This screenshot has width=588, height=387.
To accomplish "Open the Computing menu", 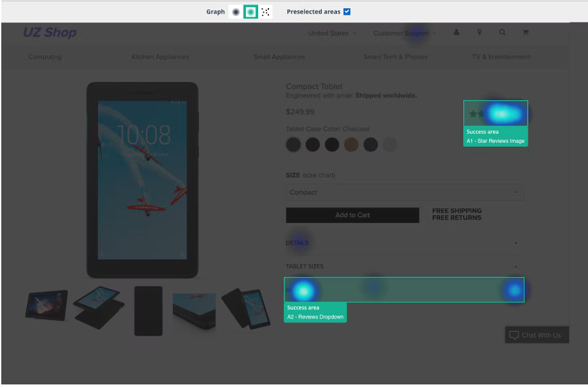I will (x=45, y=57).
